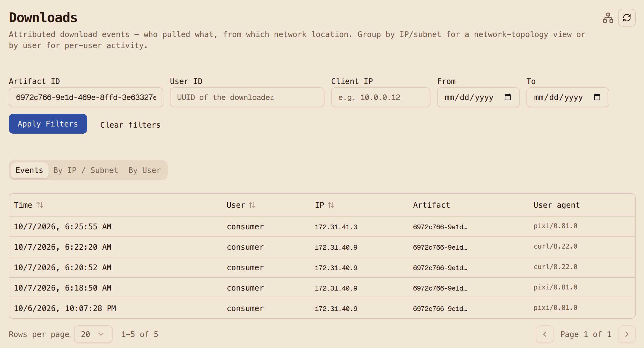Click the Apply Filters button
Image resolution: width=644 pixels, height=348 pixels.
pyautogui.click(x=48, y=124)
